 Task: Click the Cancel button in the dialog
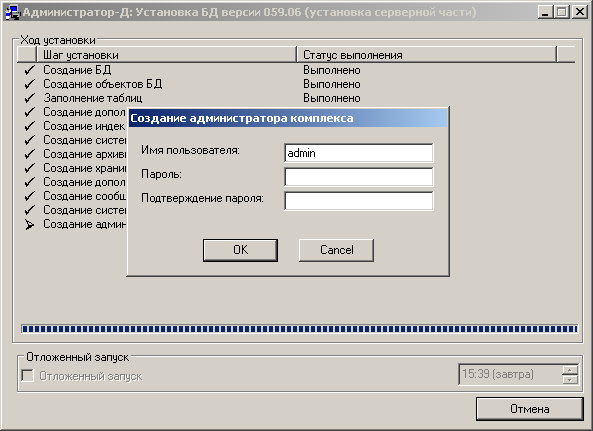(x=336, y=250)
